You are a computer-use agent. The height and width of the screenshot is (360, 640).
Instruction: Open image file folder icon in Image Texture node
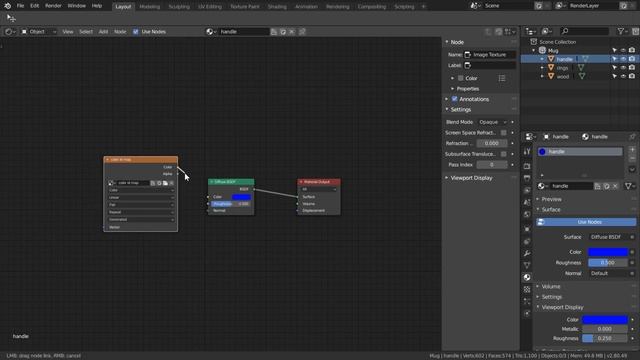165,183
